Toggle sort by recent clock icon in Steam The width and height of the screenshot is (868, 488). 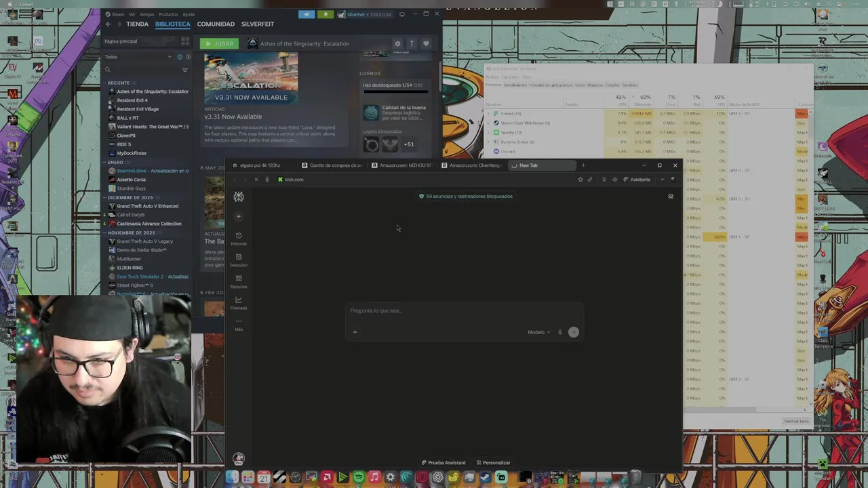180,57
